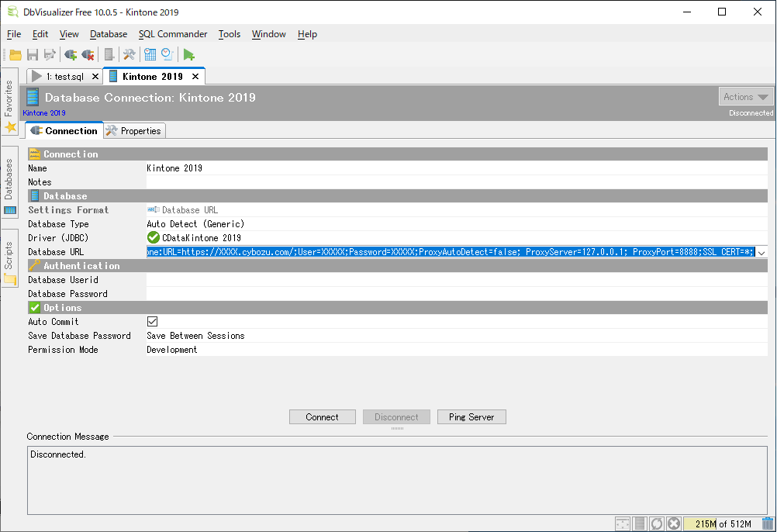Open the Tools menu
Viewport: 777px width, 532px height.
point(230,34)
